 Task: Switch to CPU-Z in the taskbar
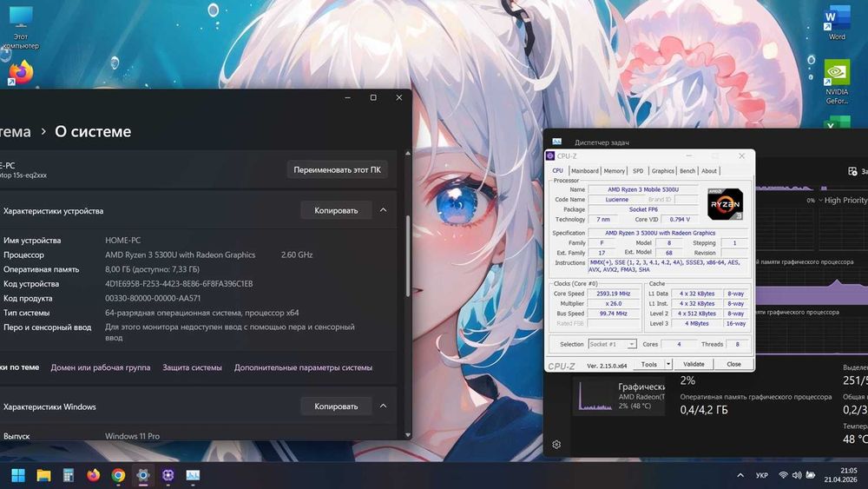(168, 475)
